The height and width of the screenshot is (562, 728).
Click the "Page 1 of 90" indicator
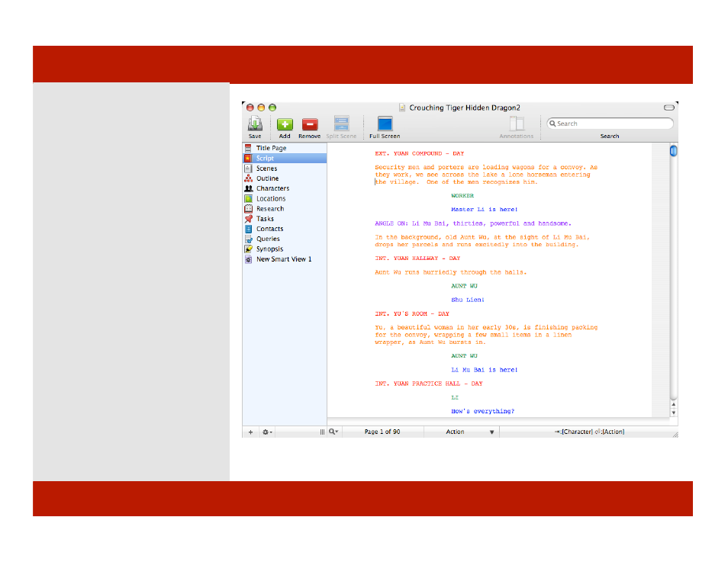[382, 432]
